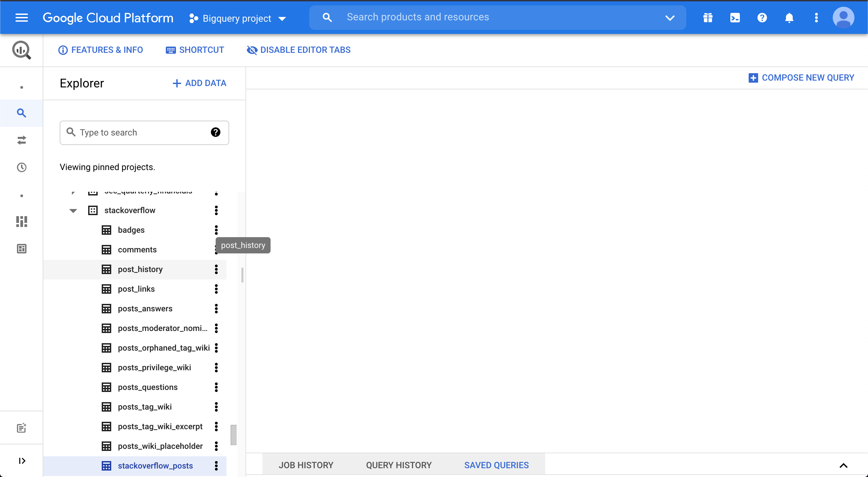
Task: Open the post_history table
Action: click(140, 269)
